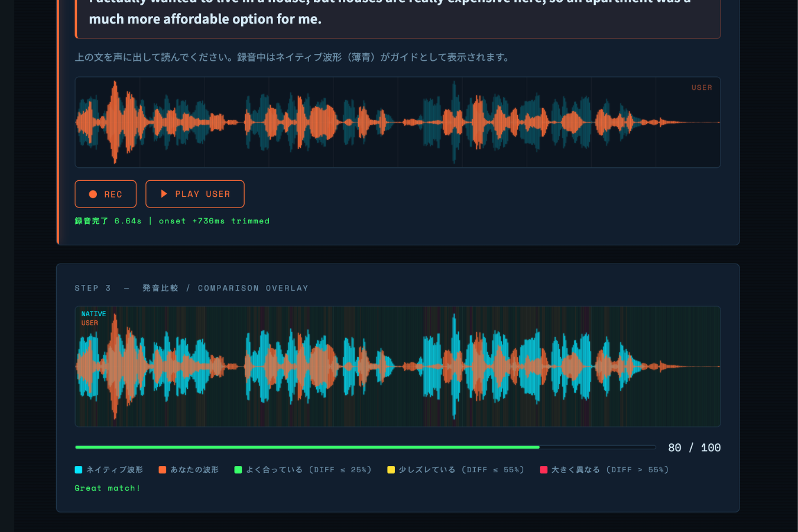The height and width of the screenshot is (532, 798).
Task: Click the 80 / 100 score readout
Action: [x=694, y=448]
